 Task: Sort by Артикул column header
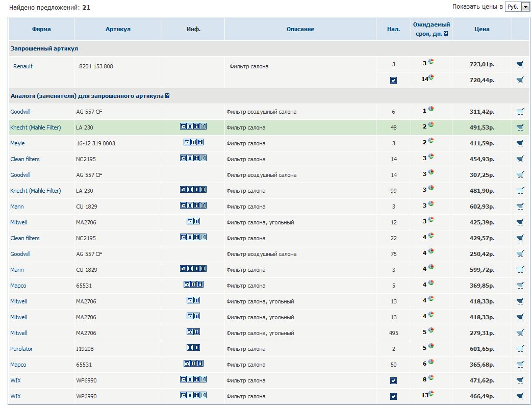pyautogui.click(x=118, y=29)
